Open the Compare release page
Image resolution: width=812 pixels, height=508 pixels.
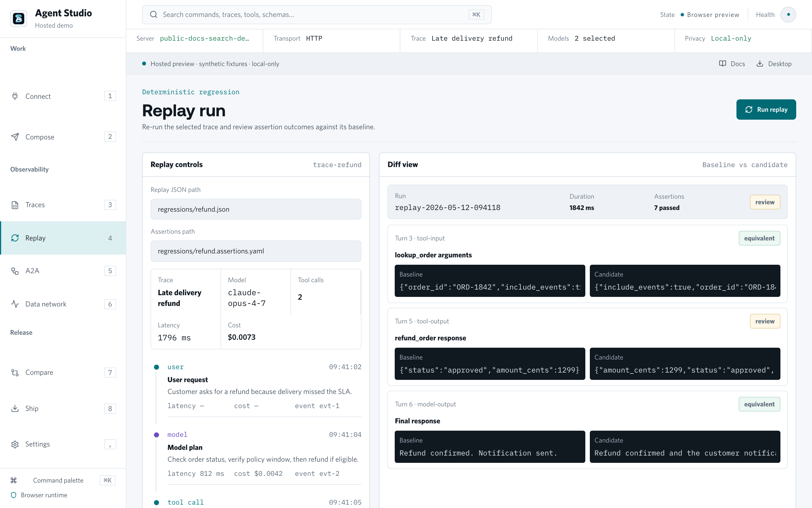coord(63,372)
